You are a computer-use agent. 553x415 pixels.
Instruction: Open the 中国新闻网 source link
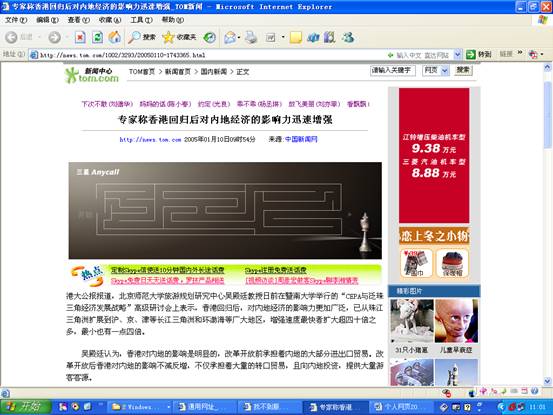(301, 139)
